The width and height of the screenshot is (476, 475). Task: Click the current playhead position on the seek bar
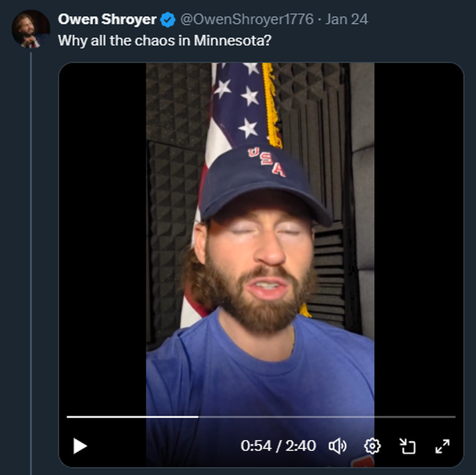198,417
